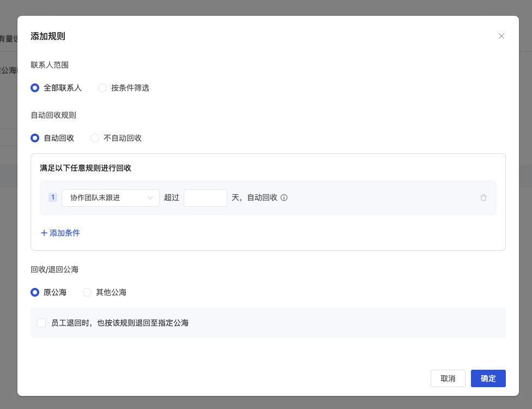Click the 联系人范围 label

50,65
